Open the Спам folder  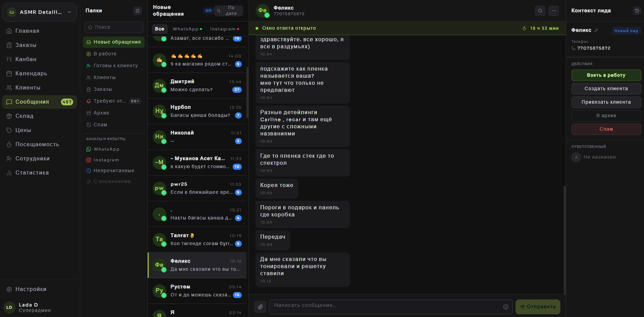pyautogui.click(x=114, y=125)
